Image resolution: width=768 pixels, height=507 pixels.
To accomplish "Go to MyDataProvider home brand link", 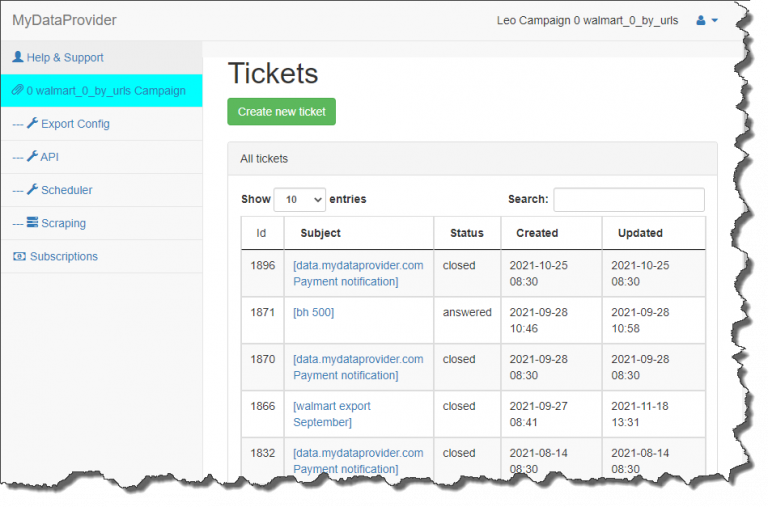I will click(64, 20).
